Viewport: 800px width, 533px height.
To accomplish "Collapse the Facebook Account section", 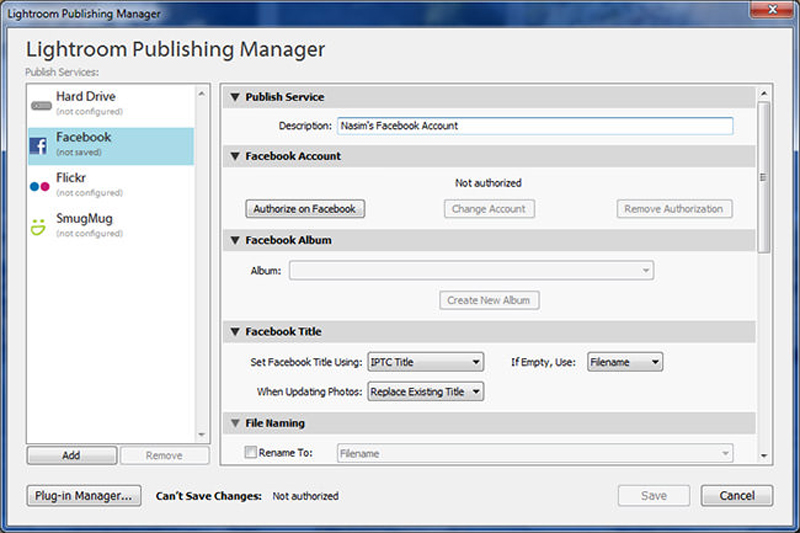I will (235, 157).
